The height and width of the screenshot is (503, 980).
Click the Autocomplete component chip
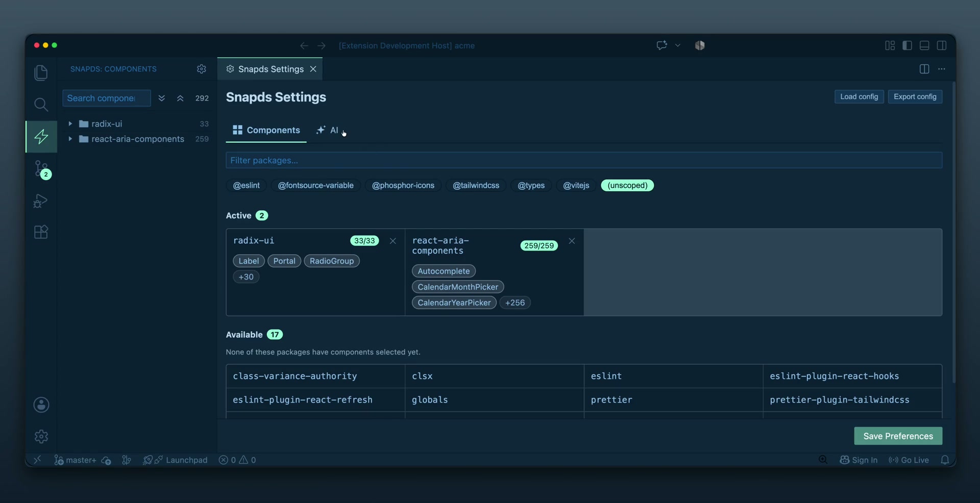point(444,271)
